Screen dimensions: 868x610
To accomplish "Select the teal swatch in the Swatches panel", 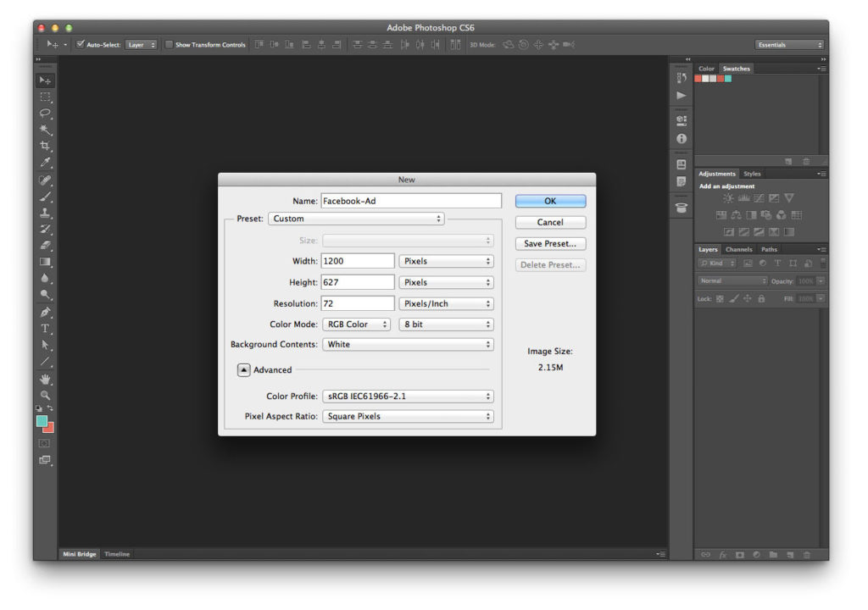I will click(x=728, y=80).
